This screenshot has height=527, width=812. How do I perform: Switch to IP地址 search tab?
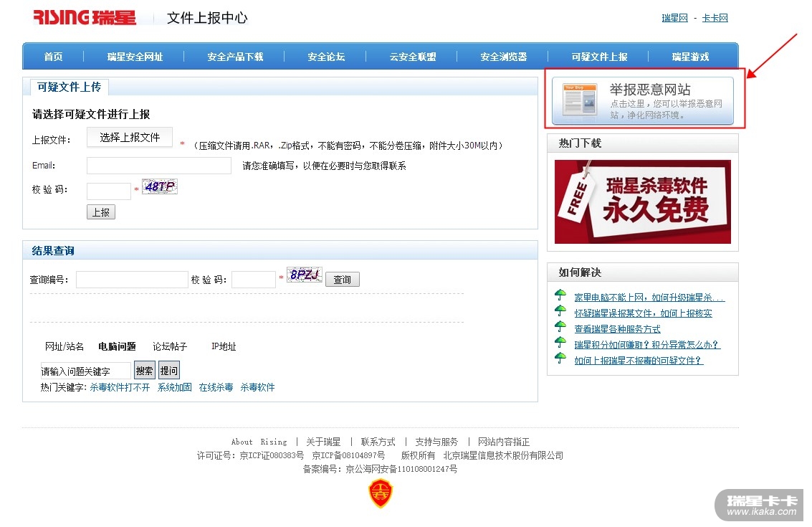(x=224, y=346)
